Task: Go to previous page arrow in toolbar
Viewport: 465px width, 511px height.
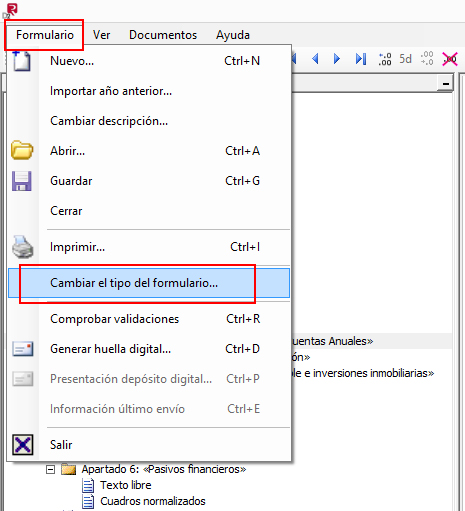Action: 315,59
